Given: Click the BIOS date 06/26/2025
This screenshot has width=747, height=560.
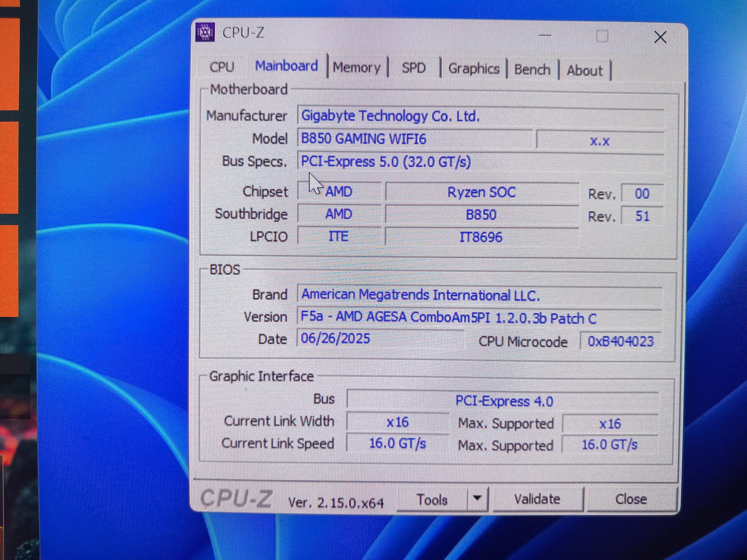Looking at the screenshot, I should point(380,339).
